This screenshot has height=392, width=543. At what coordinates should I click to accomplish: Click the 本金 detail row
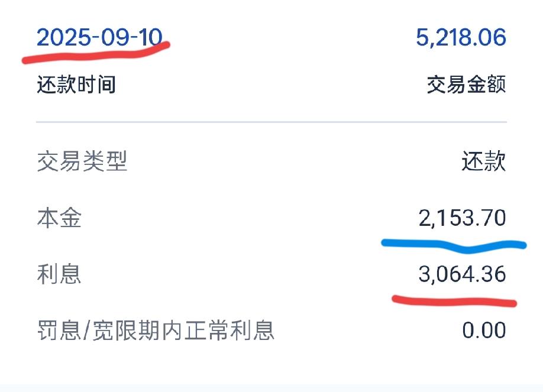[x=271, y=218]
